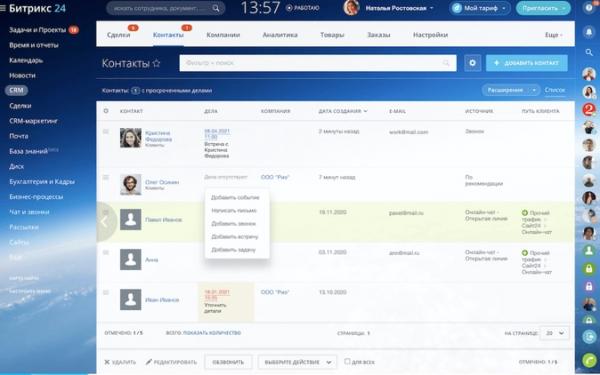Click Кристина Федорова's photo
This screenshot has width=600, height=375.
point(130,138)
